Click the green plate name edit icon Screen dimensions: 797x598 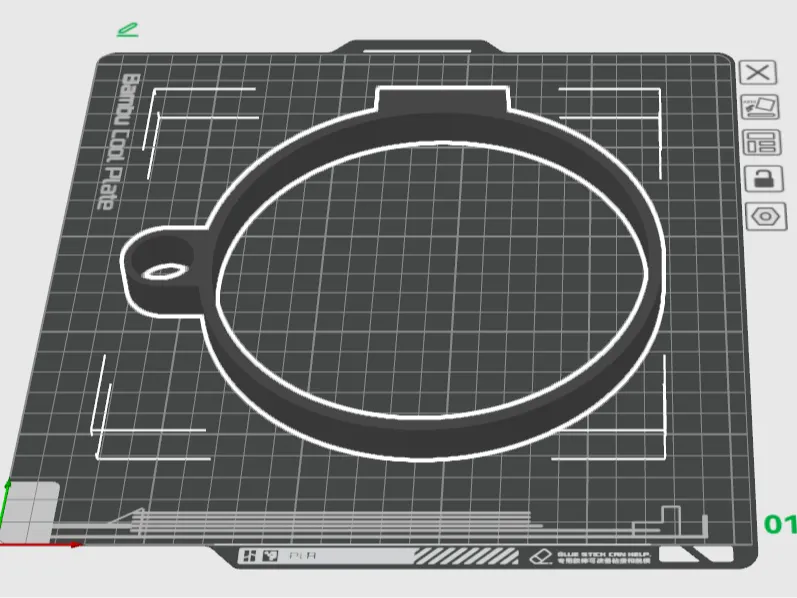pos(128,30)
